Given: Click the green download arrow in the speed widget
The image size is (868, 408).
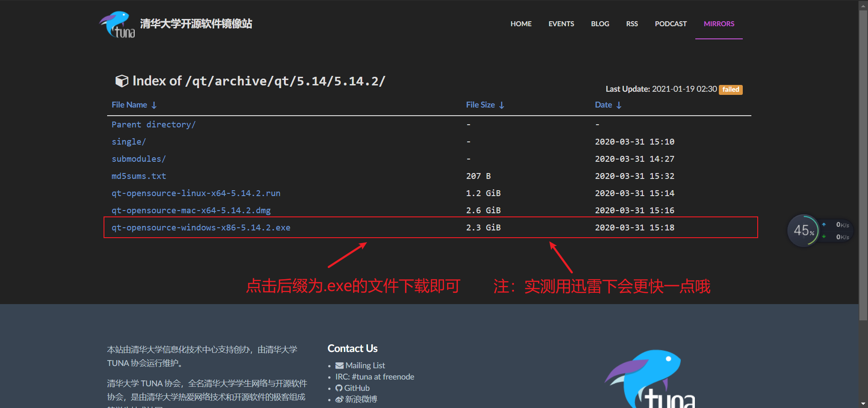Looking at the screenshot, I should (x=824, y=237).
